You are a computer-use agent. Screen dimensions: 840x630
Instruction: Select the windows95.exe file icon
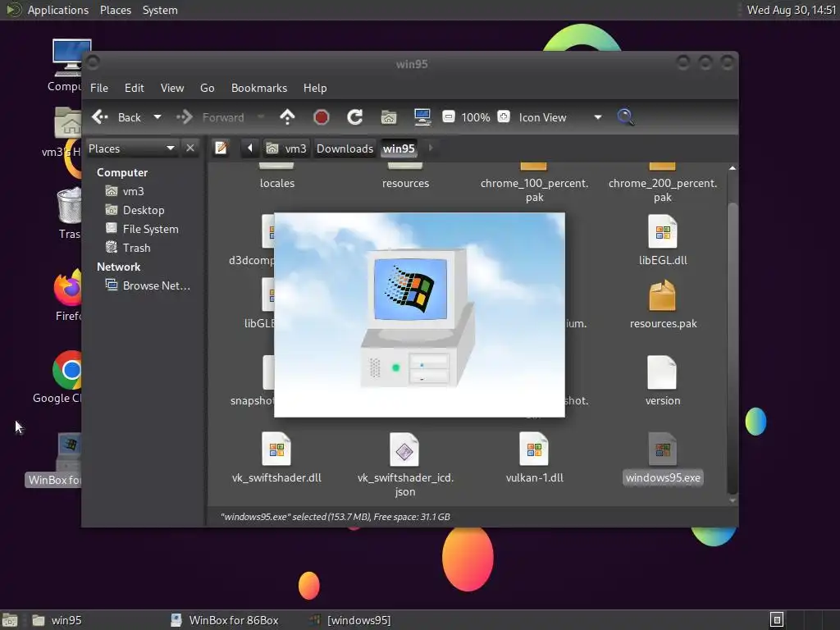click(663, 449)
